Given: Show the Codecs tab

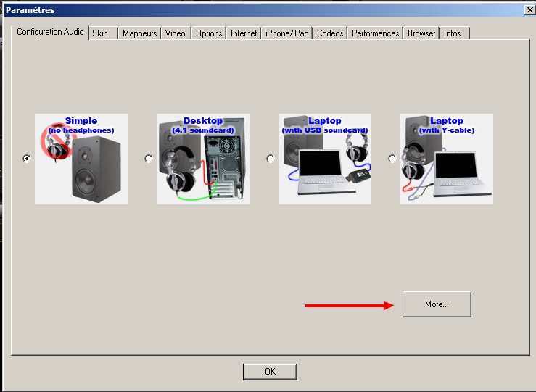Looking at the screenshot, I should pyautogui.click(x=330, y=33).
